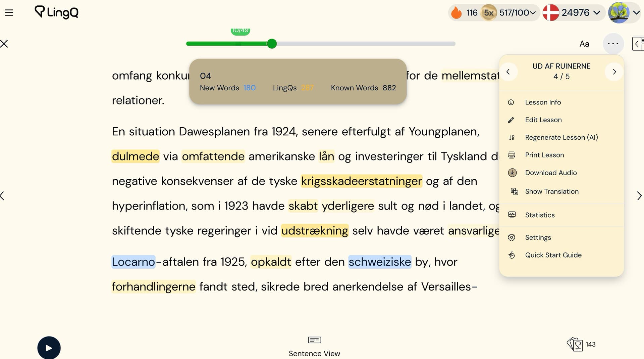Switch to Sentence View

[314, 346]
